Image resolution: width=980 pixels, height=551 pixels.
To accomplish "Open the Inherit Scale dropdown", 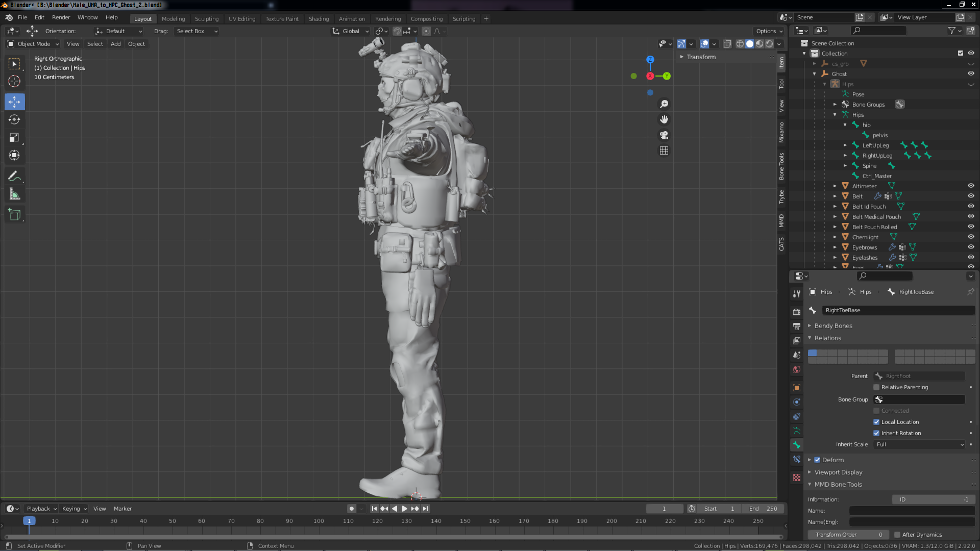I will (920, 444).
